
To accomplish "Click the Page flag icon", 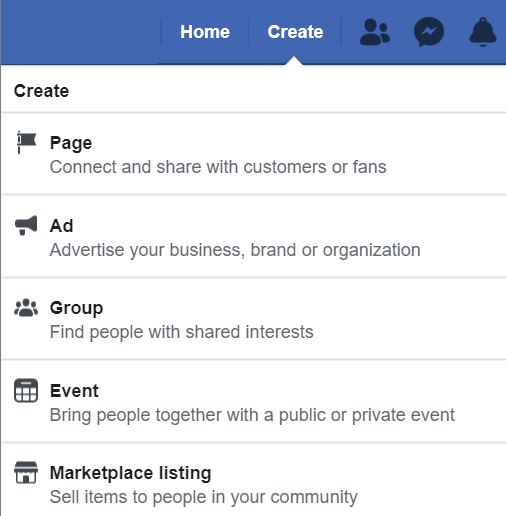I will click(26, 143).
